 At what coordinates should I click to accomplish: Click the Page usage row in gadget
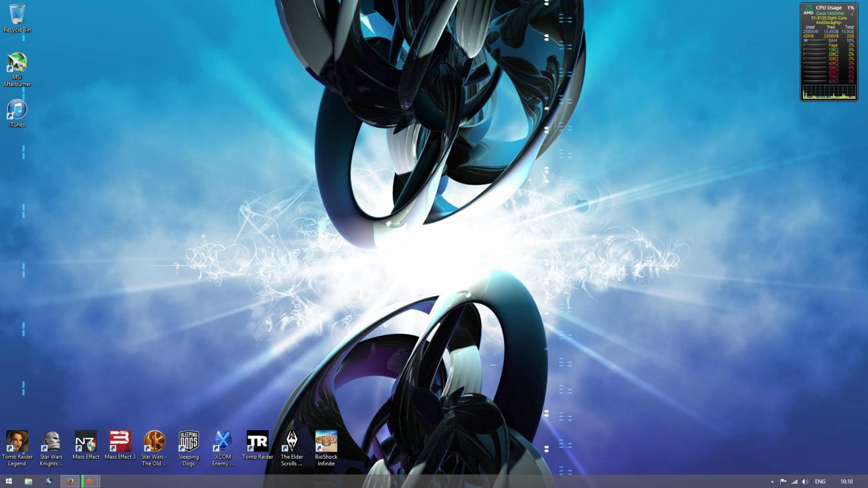(x=828, y=45)
